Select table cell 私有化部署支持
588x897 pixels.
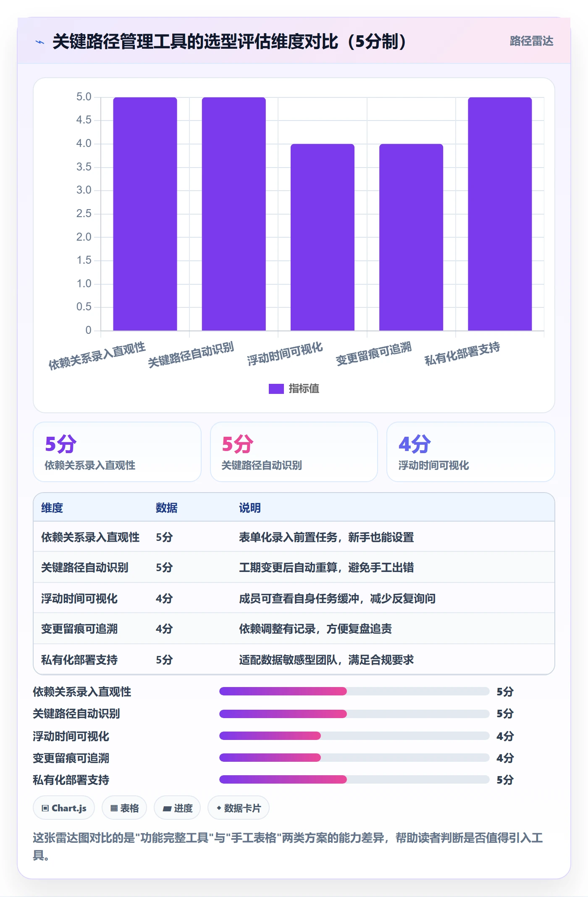(x=79, y=660)
